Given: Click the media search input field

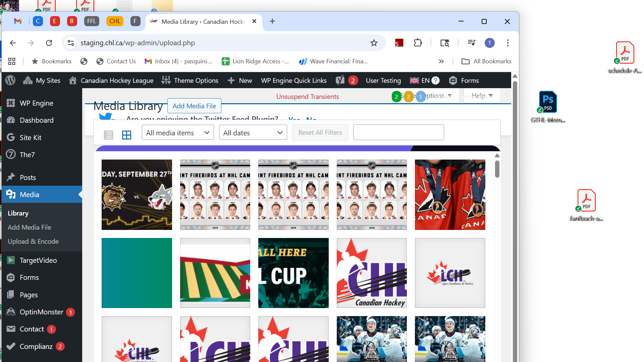Looking at the screenshot, I should (398, 132).
